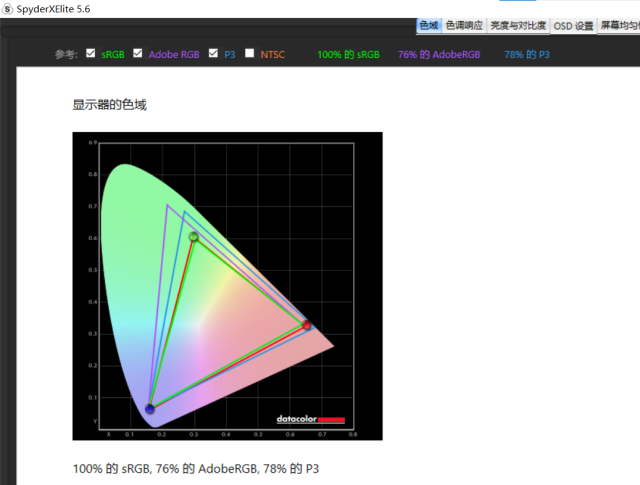Click the '100% 的 sRGB' green result text
The height and width of the screenshot is (485, 640).
349,54
